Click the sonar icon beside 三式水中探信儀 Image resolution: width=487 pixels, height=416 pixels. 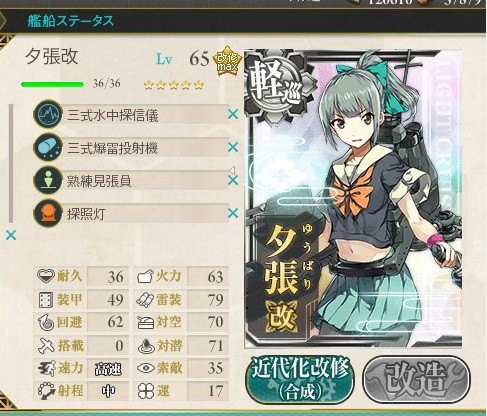(48, 115)
